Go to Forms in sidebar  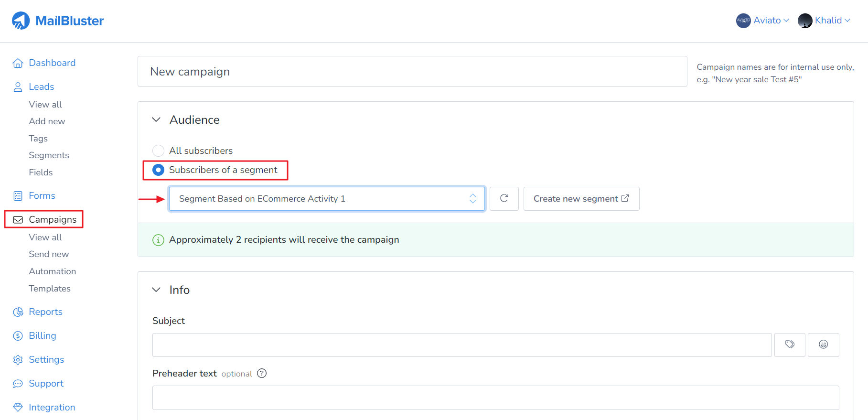click(x=42, y=196)
